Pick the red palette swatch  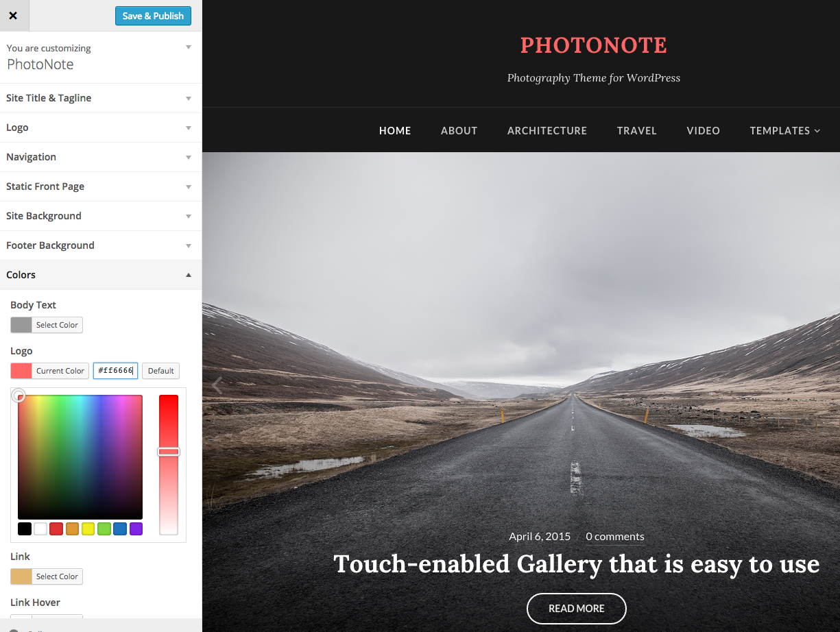pos(56,528)
